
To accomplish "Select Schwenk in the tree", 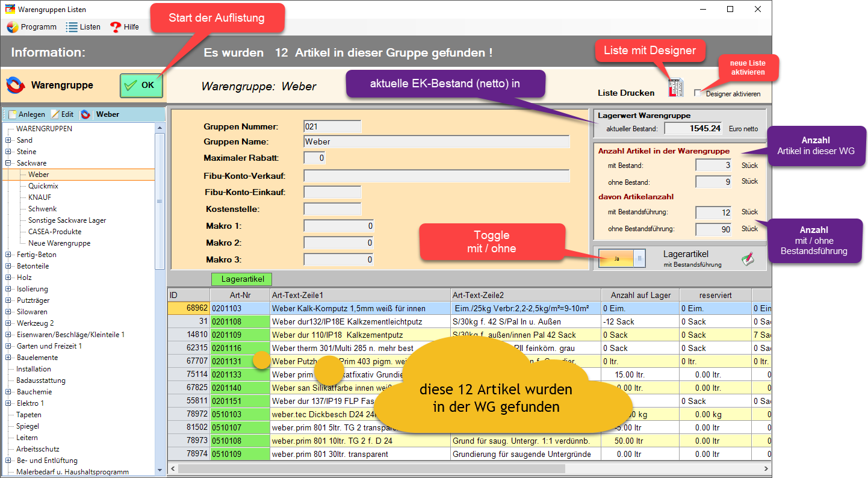I will coord(42,209).
